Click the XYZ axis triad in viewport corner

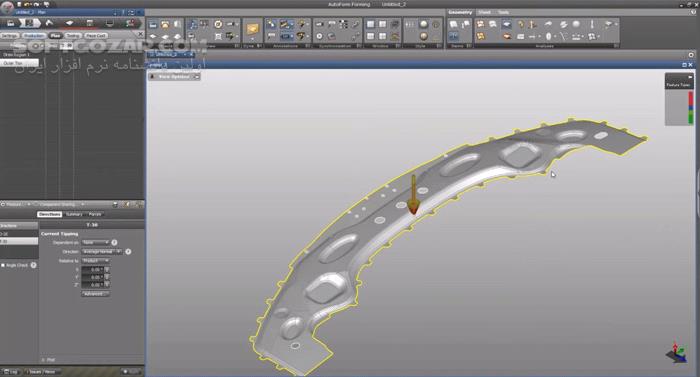[677, 353]
